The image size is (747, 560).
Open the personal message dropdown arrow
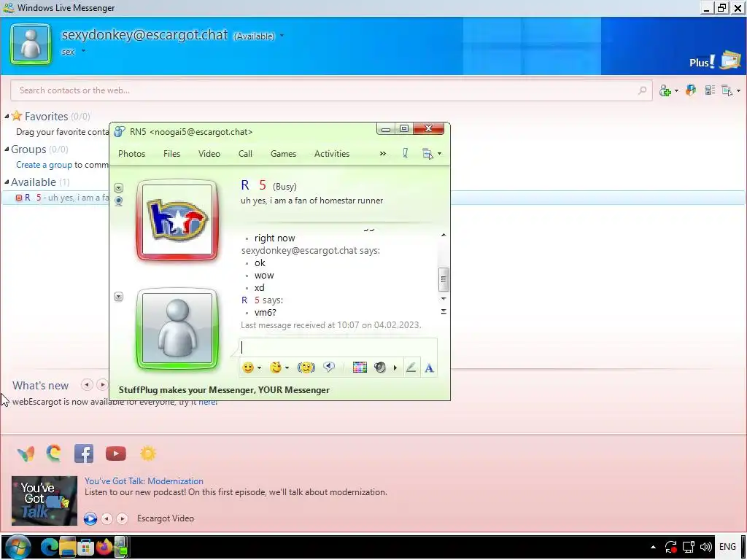[x=83, y=50]
